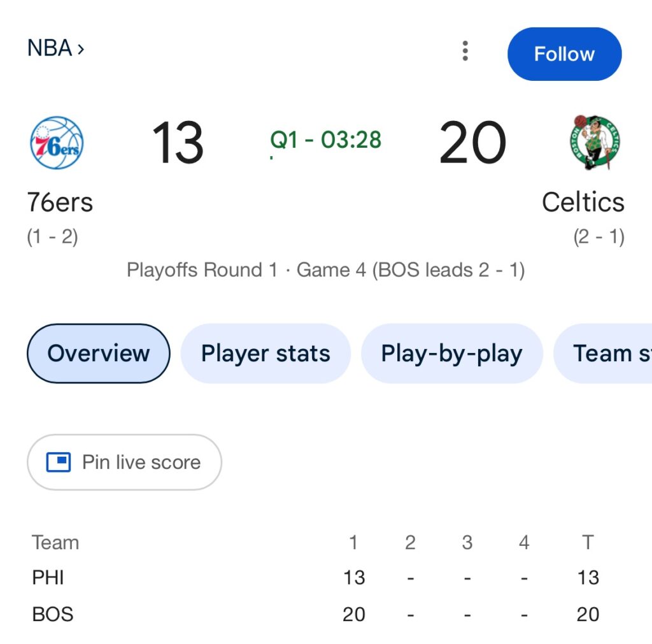Tap the 76ers team name
Screen dimensions: 652x644
point(60,203)
